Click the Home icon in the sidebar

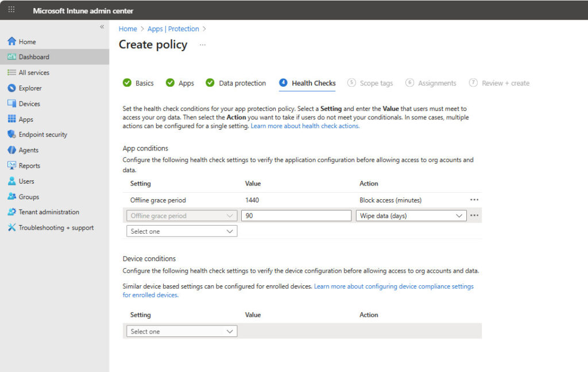click(11, 42)
